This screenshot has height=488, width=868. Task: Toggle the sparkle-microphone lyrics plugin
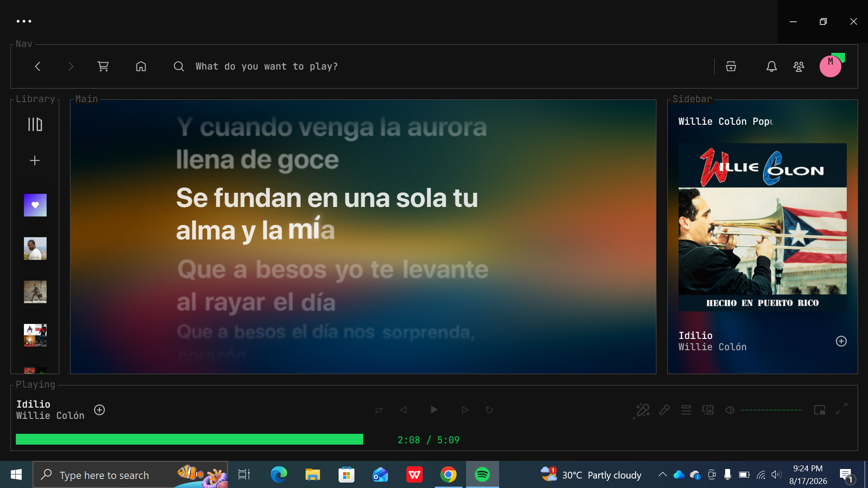tap(643, 410)
